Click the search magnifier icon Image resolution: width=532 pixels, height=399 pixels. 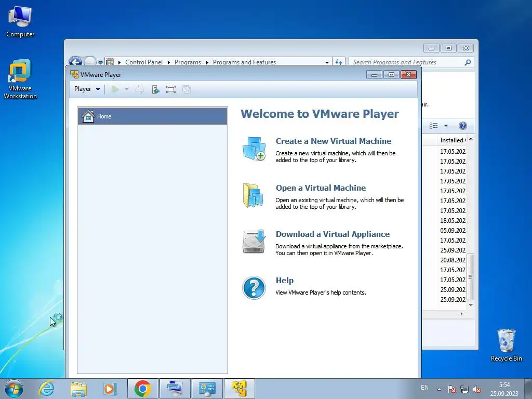tap(468, 62)
